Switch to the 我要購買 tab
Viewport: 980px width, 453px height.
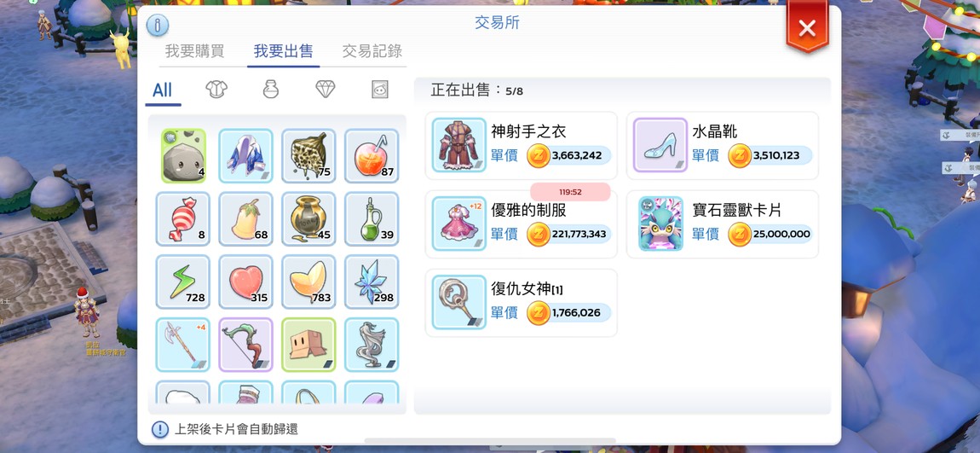194,51
